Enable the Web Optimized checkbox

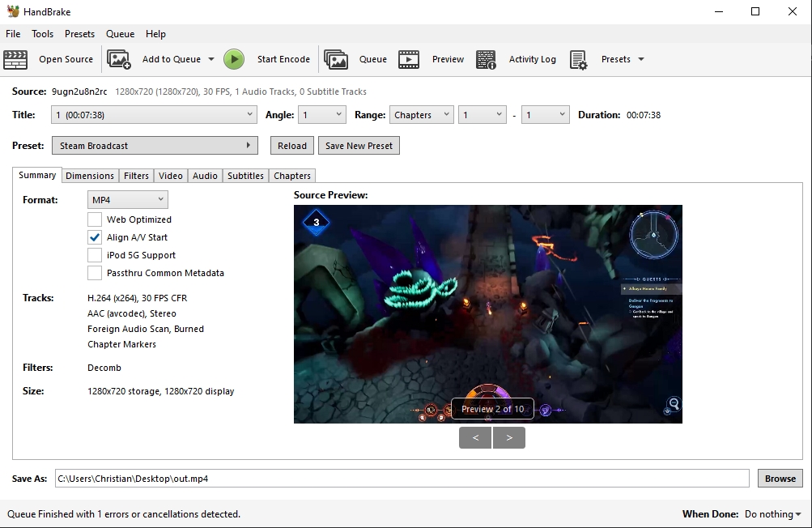[94, 219]
